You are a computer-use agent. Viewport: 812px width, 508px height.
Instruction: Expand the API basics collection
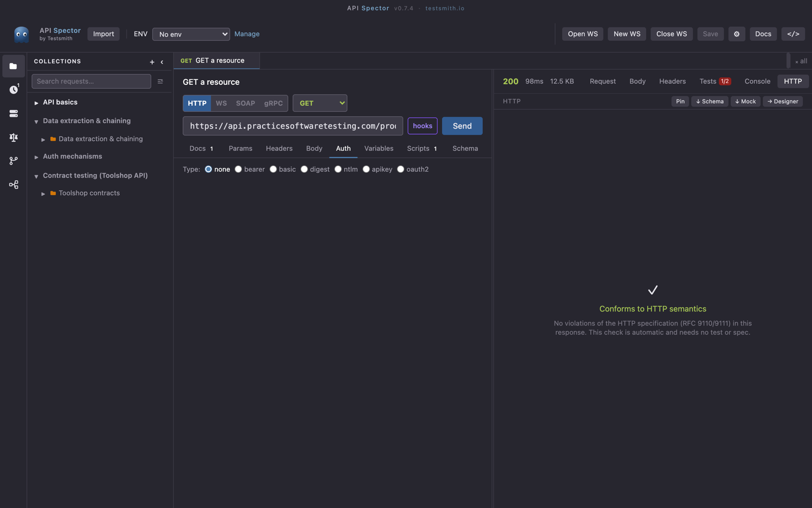coord(36,103)
